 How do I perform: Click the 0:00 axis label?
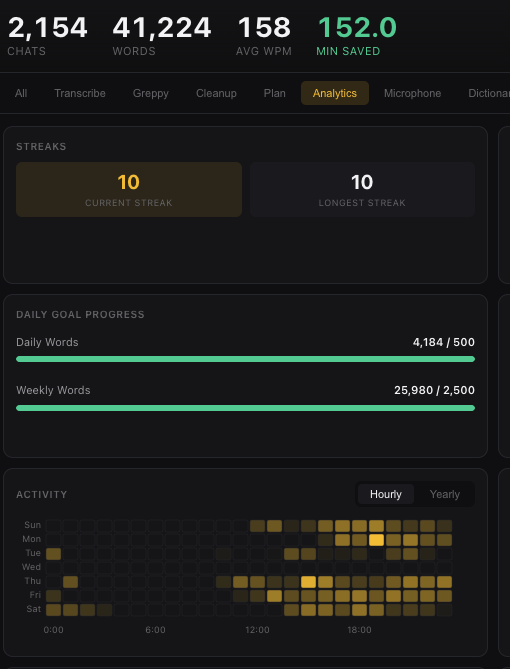click(53, 630)
